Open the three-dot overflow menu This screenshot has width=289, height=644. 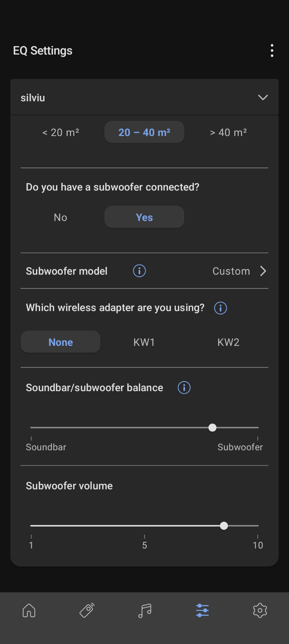(x=272, y=51)
